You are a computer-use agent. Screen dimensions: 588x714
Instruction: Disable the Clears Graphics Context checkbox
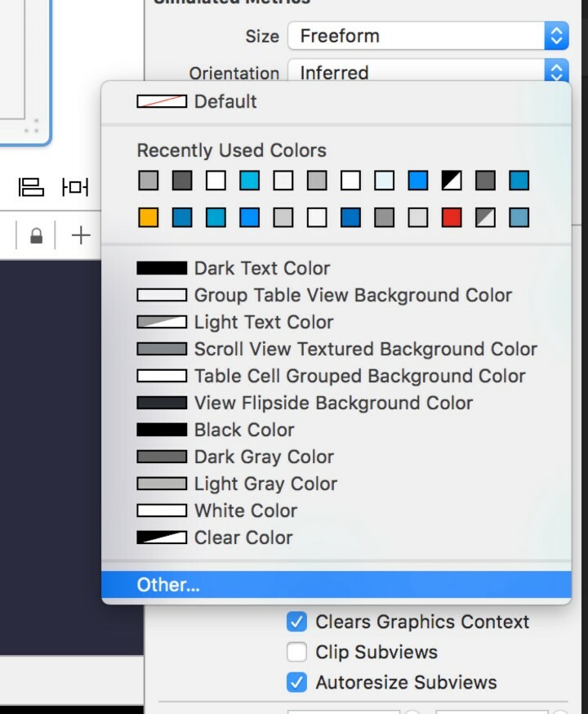[296, 622]
